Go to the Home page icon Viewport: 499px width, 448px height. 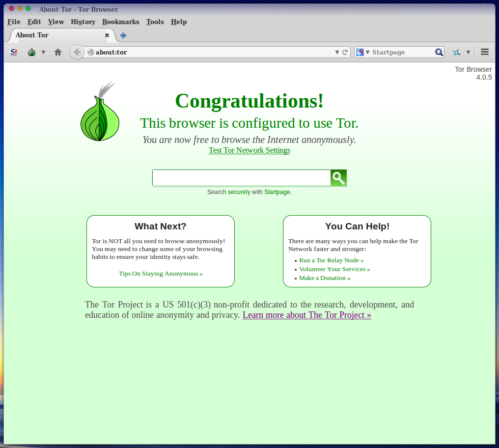click(58, 52)
